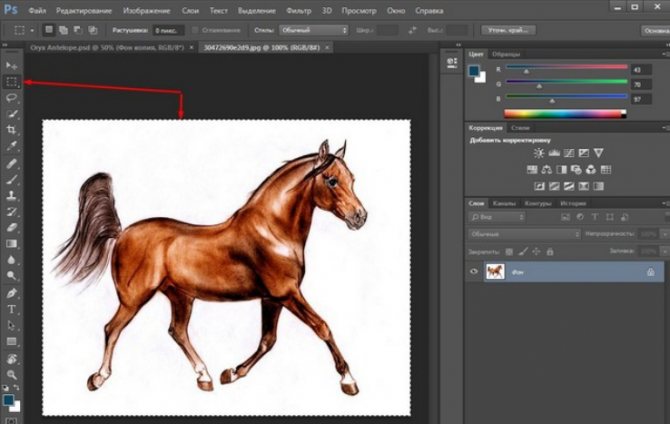Select the Move tool
Image resolution: width=670 pixels, height=424 pixels.
click(x=12, y=65)
